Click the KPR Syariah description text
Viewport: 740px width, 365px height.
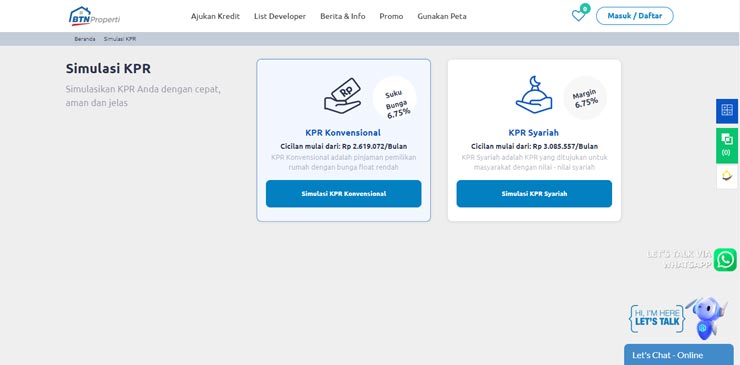(534, 162)
